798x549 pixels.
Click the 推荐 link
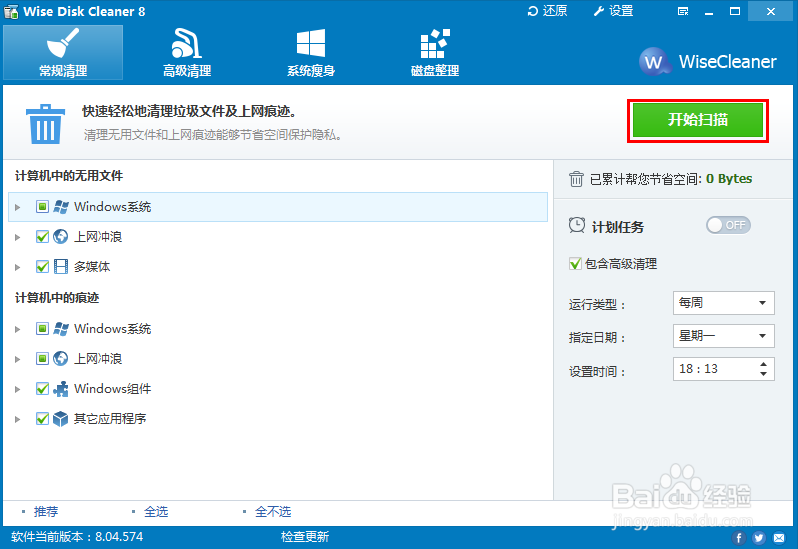[46, 511]
